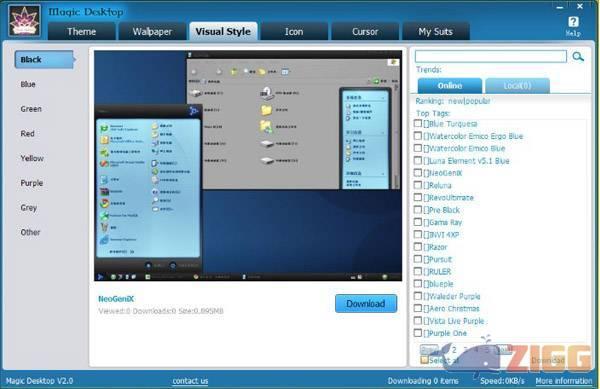600x389 pixels.
Task: Pick the Red color category
Action: tap(27, 133)
